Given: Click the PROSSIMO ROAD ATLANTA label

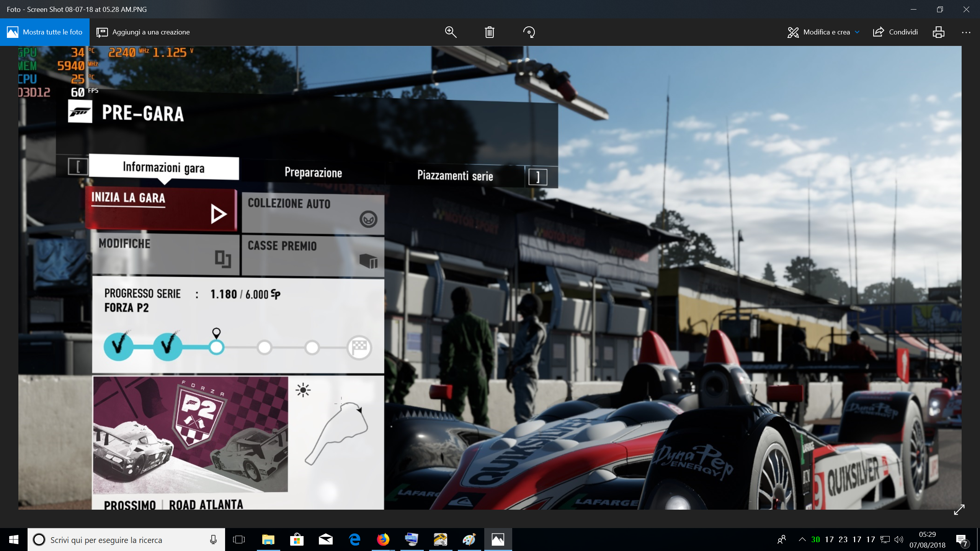Looking at the screenshot, I should coord(173,505).
